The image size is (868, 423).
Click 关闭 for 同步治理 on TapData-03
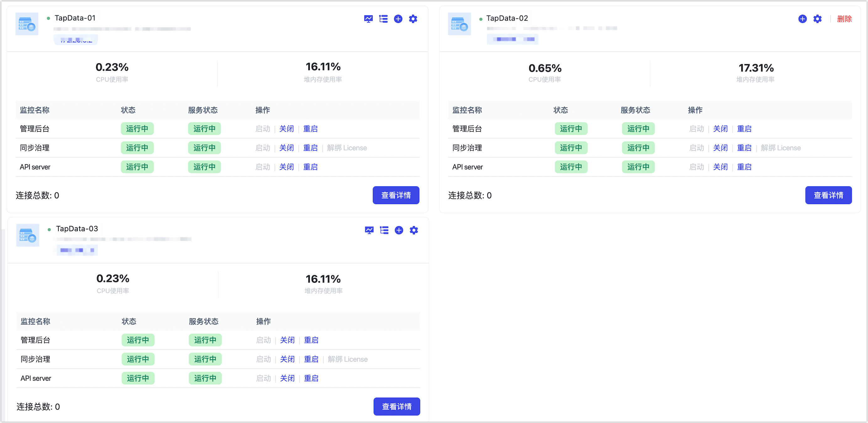coord(287,359)
